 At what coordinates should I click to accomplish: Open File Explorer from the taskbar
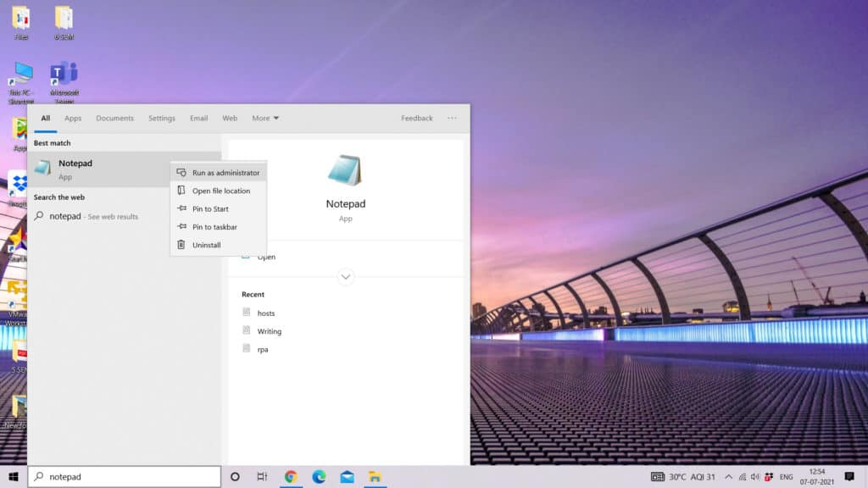click(373, 476)
